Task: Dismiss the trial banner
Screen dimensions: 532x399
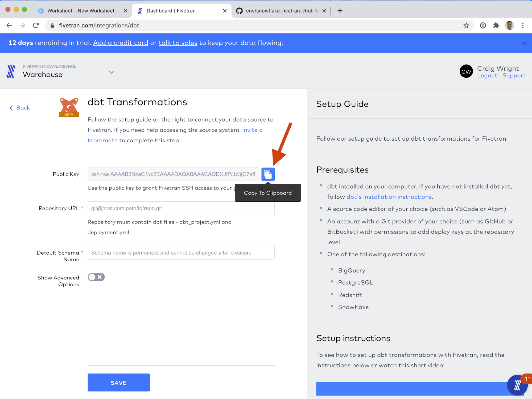Action: (524, 43)
